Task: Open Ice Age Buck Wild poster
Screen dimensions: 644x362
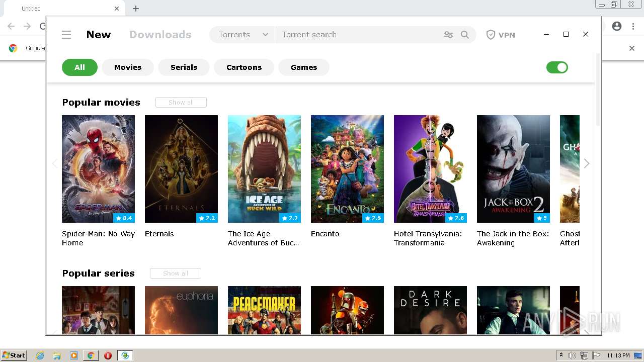Action: coord(264,169)
